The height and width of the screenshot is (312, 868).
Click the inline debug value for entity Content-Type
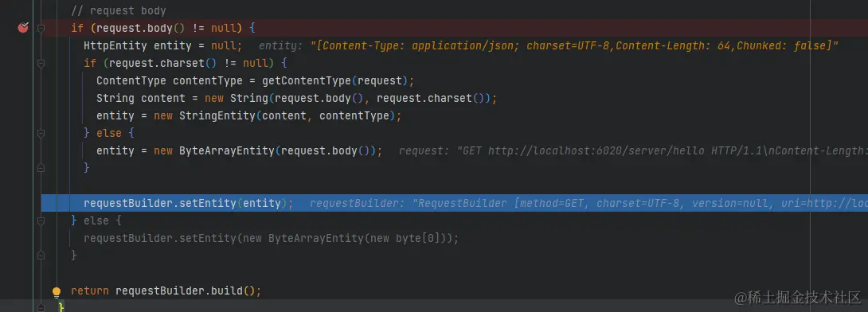549,46
